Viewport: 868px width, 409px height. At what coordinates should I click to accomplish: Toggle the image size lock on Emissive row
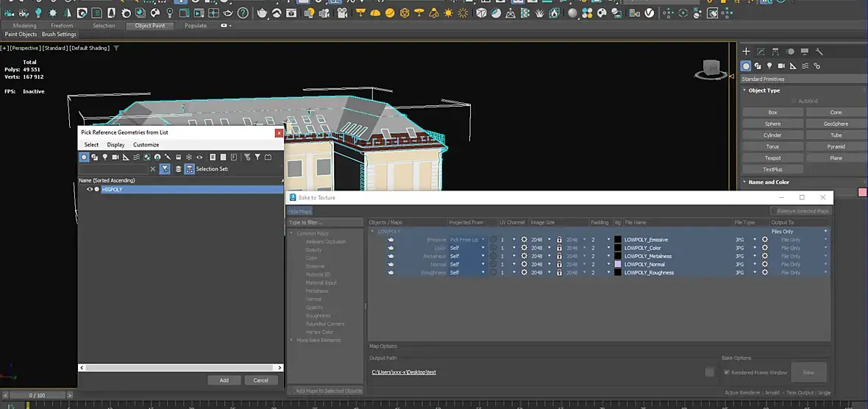559,240
